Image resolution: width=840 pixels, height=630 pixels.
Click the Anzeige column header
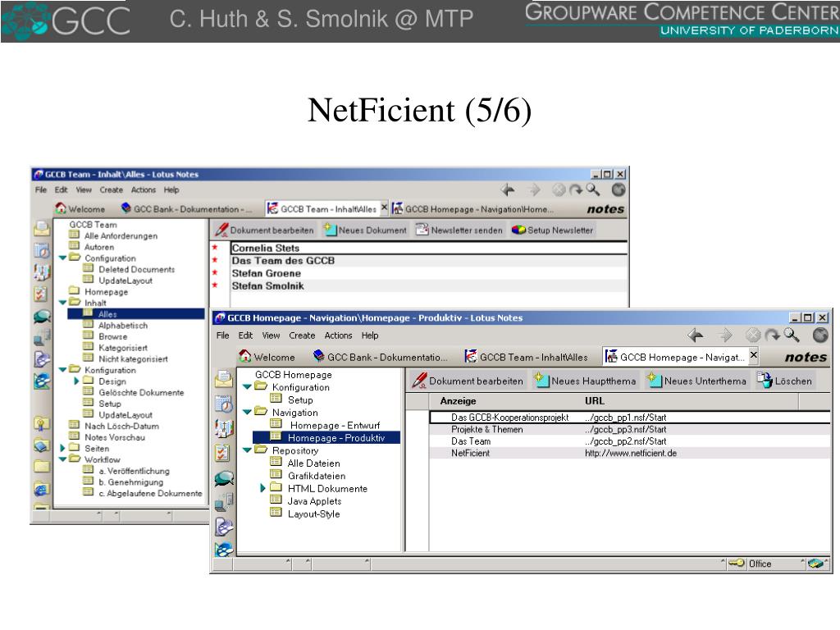point(458,400)
